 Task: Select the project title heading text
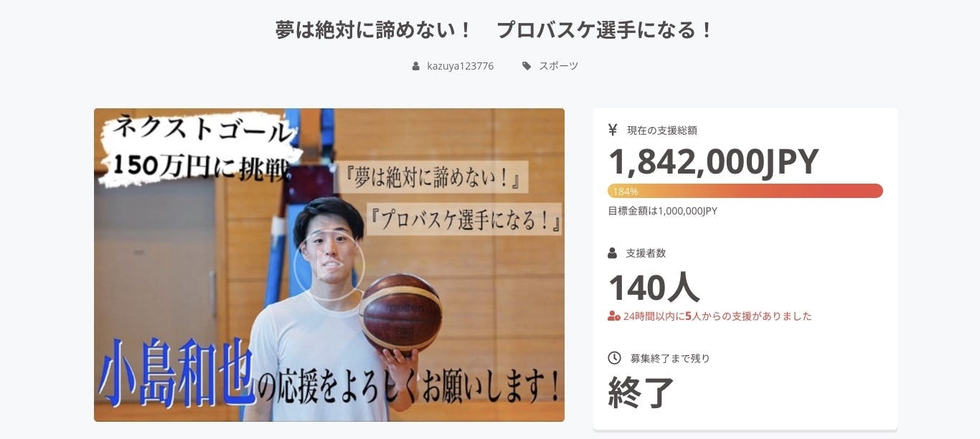click(494, 30)
